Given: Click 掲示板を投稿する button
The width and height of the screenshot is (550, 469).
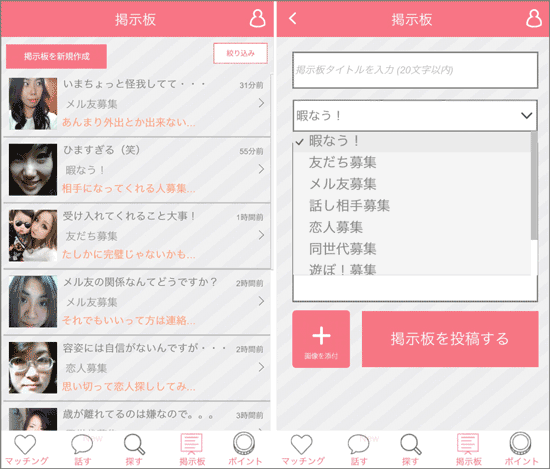Looking at the screenshot, I should tap(450, 339).
